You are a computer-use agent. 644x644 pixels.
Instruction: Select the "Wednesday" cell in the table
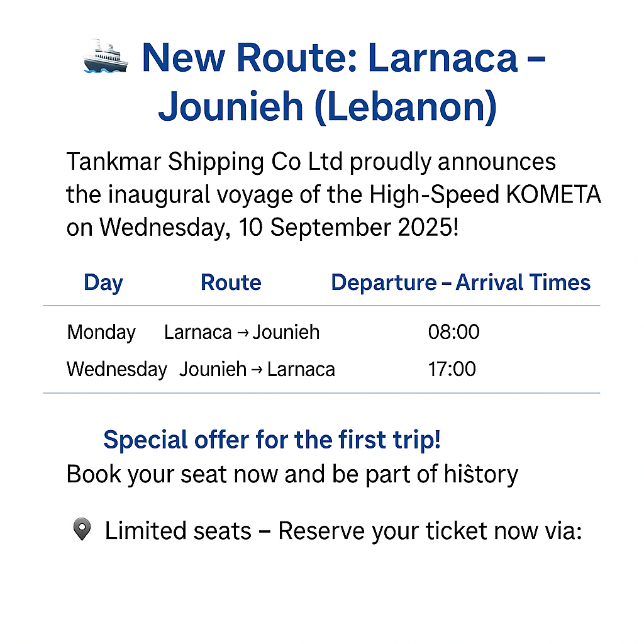tap(117, 369)
